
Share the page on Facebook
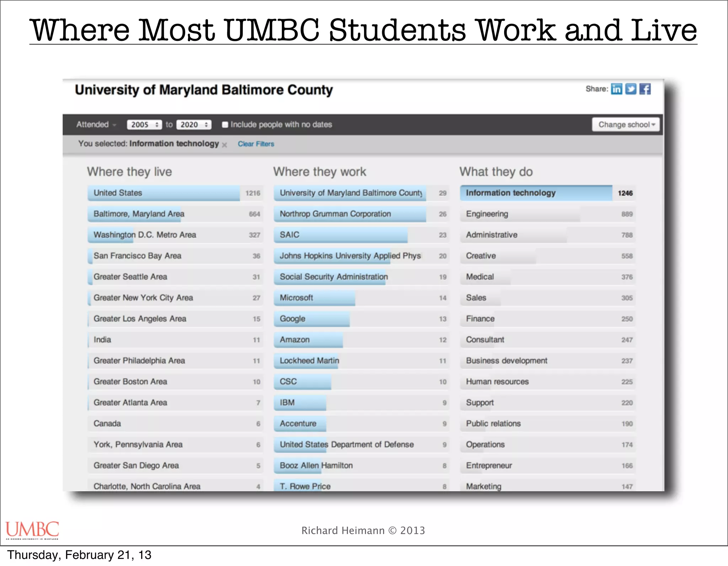click(x=645, y=89)
